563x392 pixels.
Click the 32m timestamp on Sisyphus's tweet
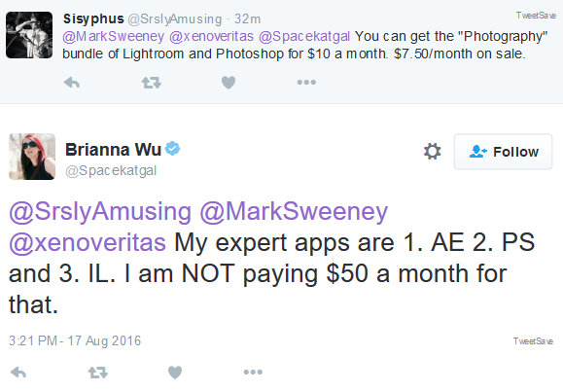[247, 19]
